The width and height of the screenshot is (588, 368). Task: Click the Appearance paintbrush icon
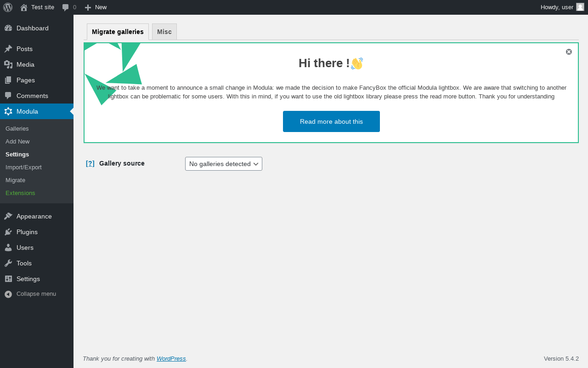[8, 216]
